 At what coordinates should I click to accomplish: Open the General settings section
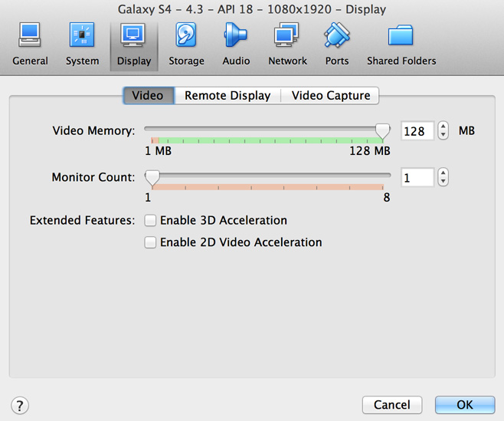[x=30, y=45]
